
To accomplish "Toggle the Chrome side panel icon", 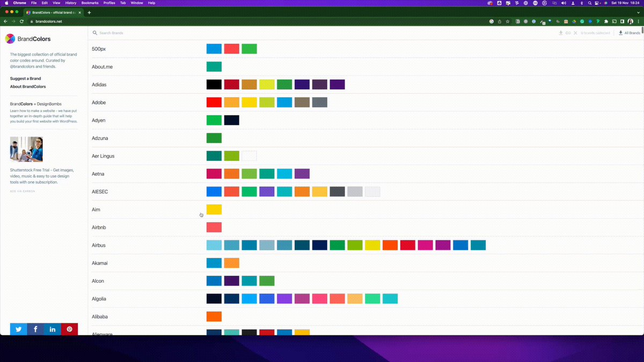I will (623, 21).
